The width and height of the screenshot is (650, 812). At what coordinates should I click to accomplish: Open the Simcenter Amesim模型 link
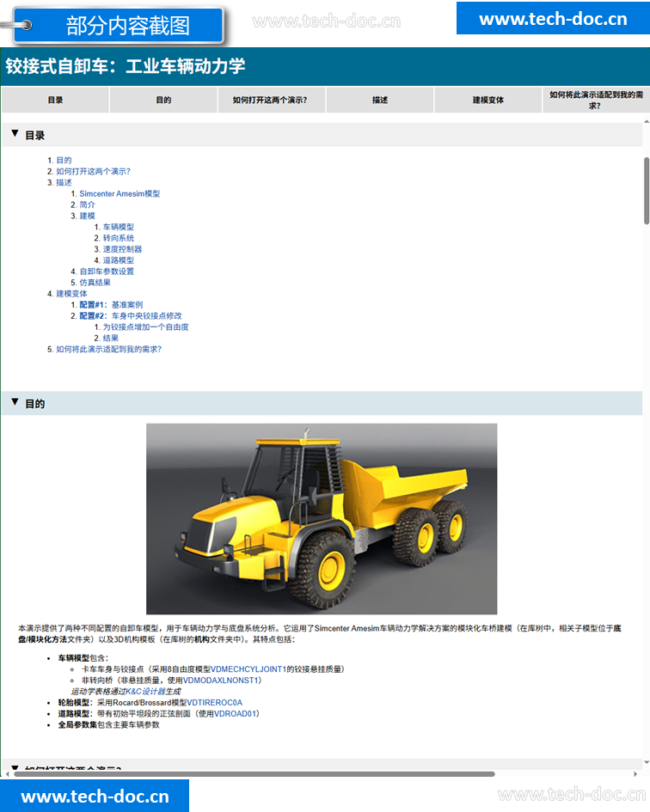pos(120,193)
